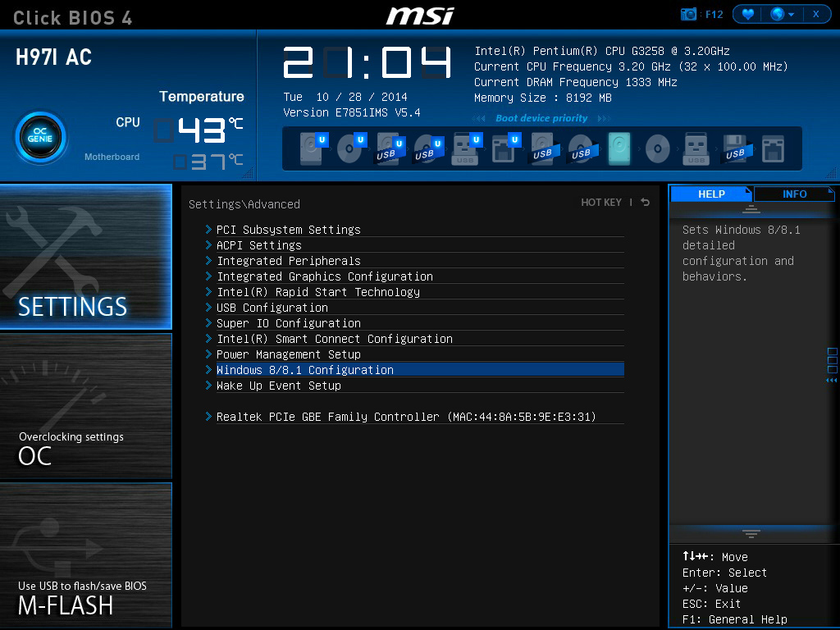This screenshot has width=840, height=630.
Task: Click the back arrow next to HOT KEY
Action: click(x=646, y=203)
